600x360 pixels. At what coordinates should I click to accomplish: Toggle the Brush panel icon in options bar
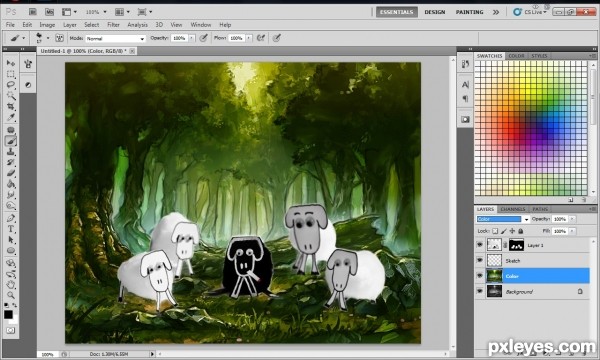click(x=59, y=38)
